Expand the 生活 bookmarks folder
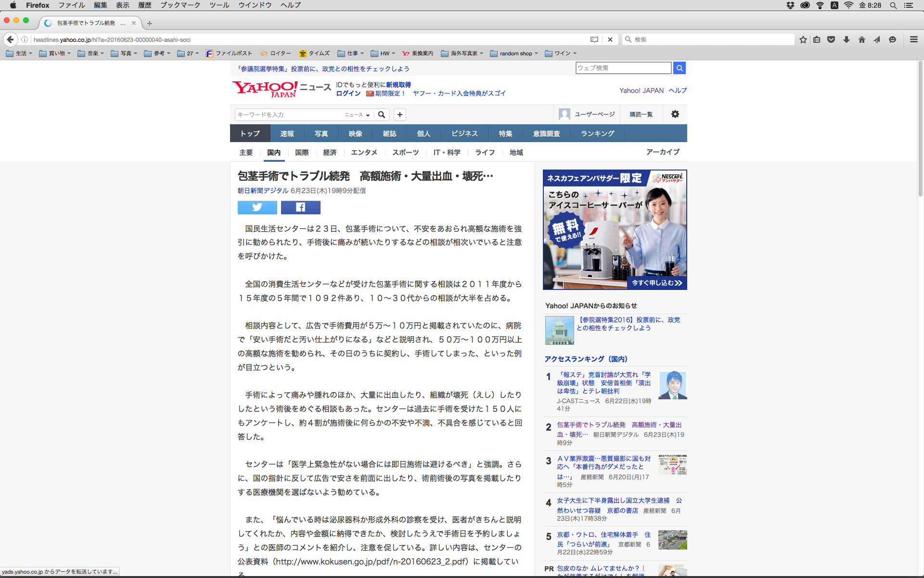The width and height of the screenshot is (924, 578). pyautogui.click(x=19, y=53)
